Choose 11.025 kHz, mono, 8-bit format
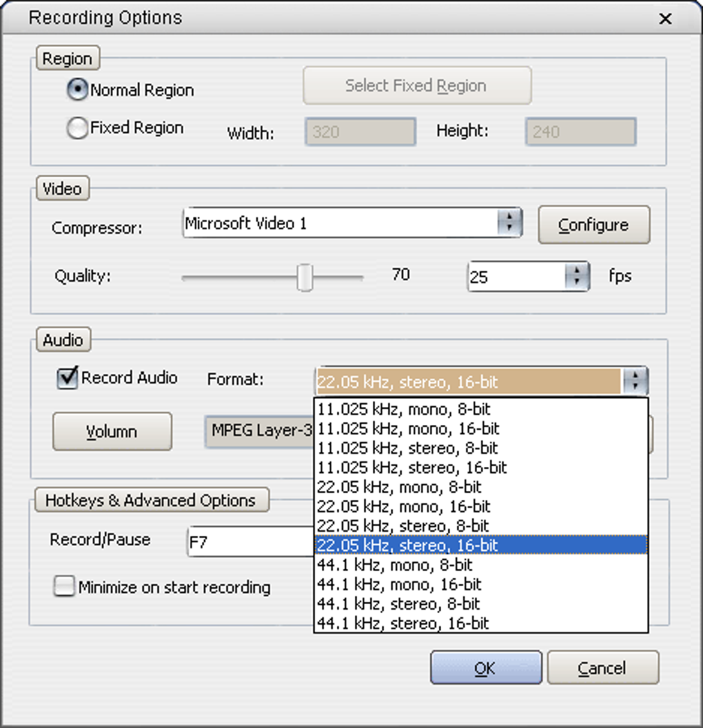Image resolution: width=703 pixels, height=728 pixels. (x=481, y=409)
